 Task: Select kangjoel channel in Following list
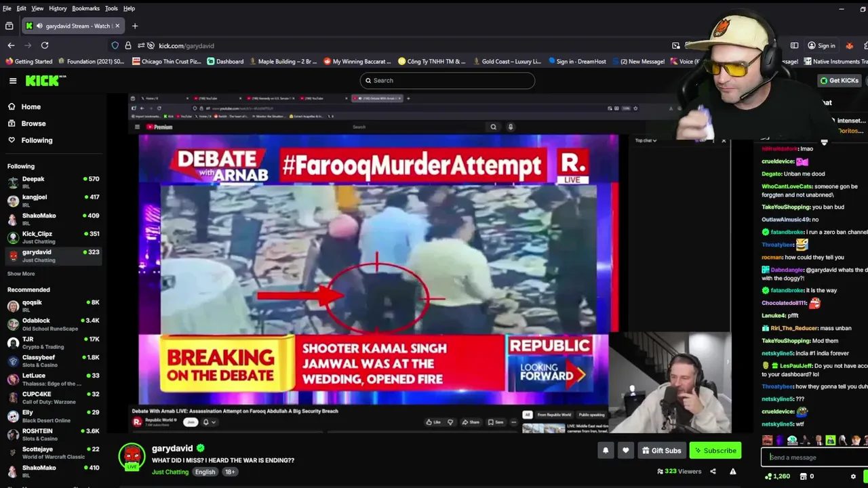[x=53, y=201]
